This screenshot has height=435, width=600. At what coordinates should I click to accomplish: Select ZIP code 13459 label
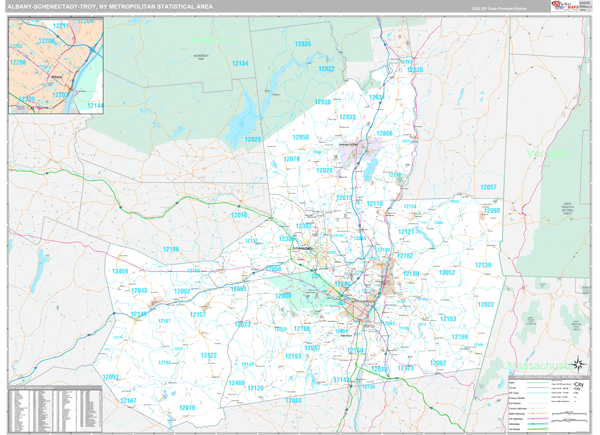pyautogui.click(x=120, y=272)
